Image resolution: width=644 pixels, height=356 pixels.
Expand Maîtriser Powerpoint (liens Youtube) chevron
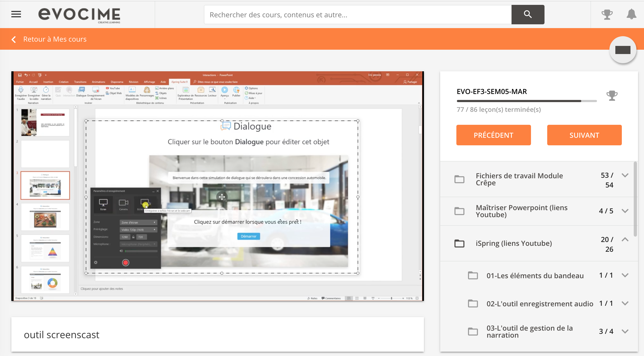coord(625,211)
